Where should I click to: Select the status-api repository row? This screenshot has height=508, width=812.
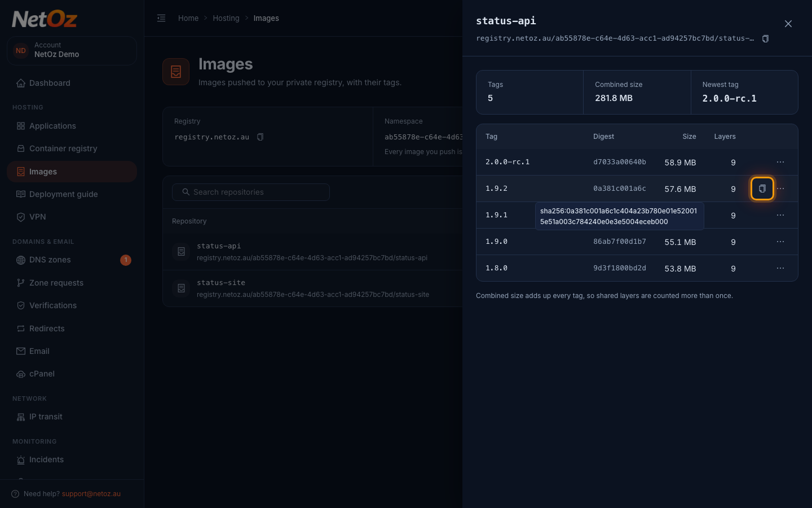pos(312,252)
